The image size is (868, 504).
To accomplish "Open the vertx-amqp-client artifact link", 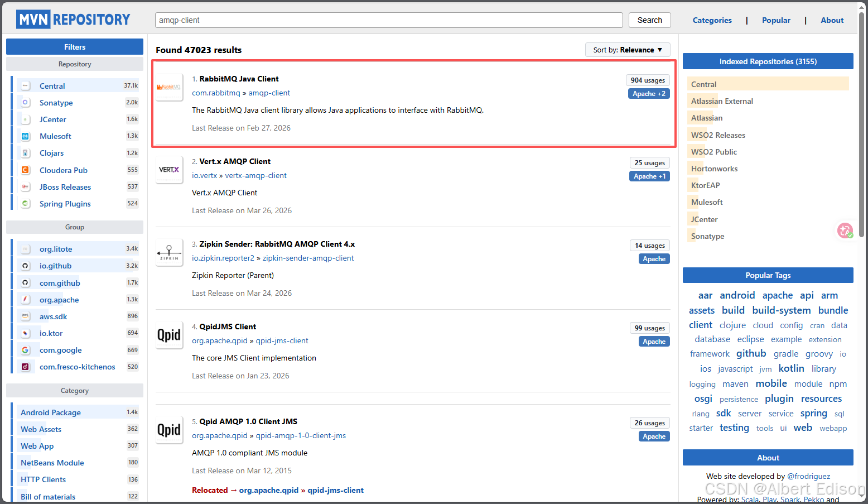I will coord(255,175).
